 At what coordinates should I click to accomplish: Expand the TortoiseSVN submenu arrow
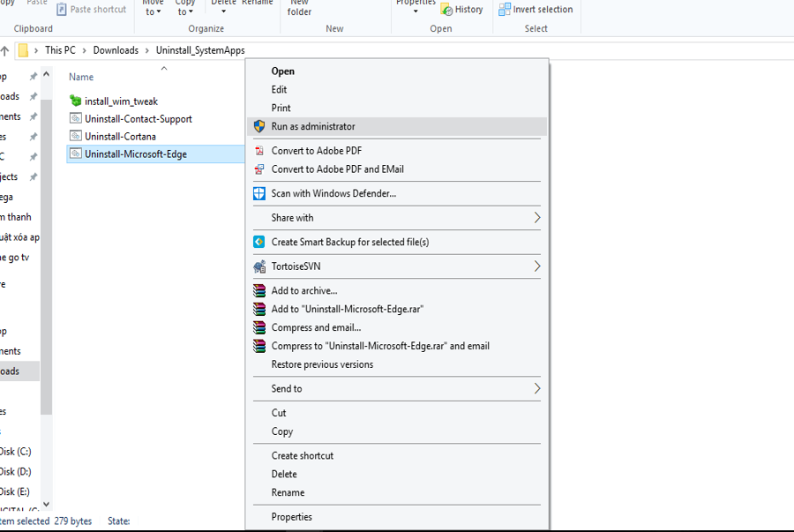[537, 266]
